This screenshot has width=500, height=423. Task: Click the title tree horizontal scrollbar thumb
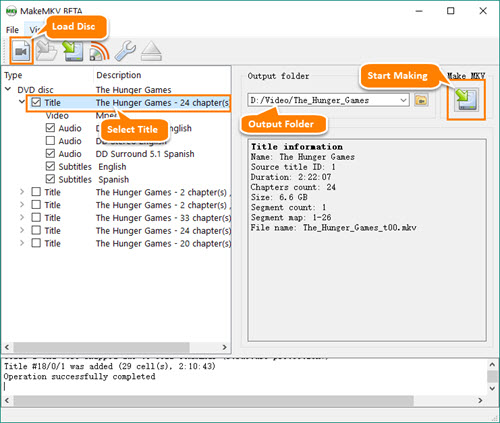(x=101, y=347)
